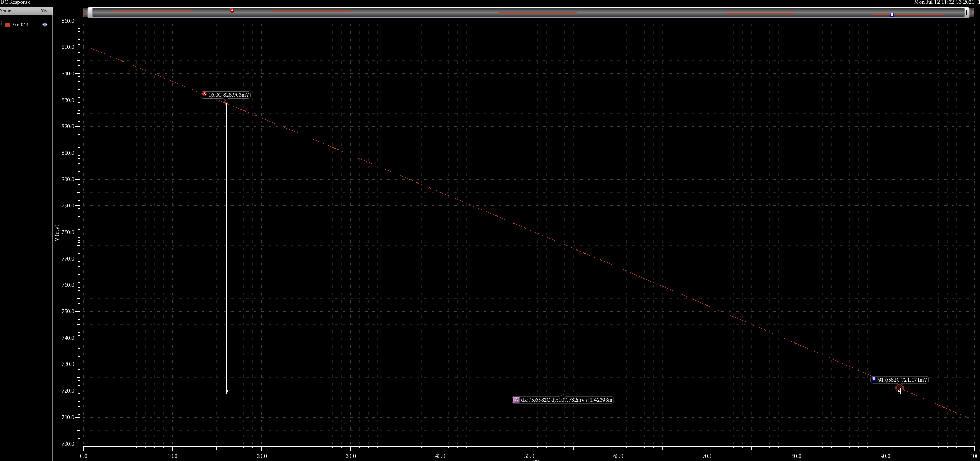
Task: Grab left handle of overview zoom slider
Action: [x=90, y=13]
